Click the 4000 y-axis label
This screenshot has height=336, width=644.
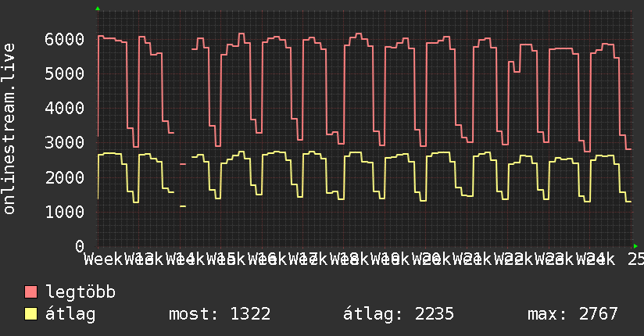(x=65, y=109)
